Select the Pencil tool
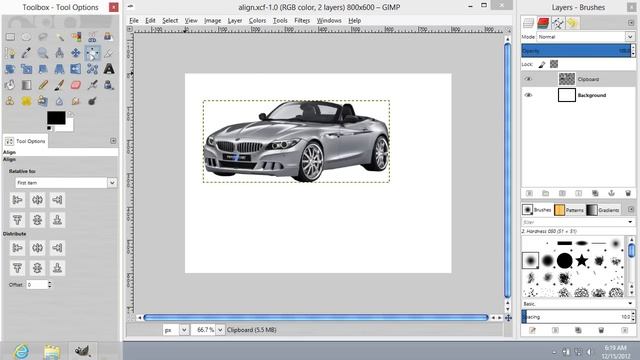This screenshot has height=360, width=640. [x=43, y=85]
